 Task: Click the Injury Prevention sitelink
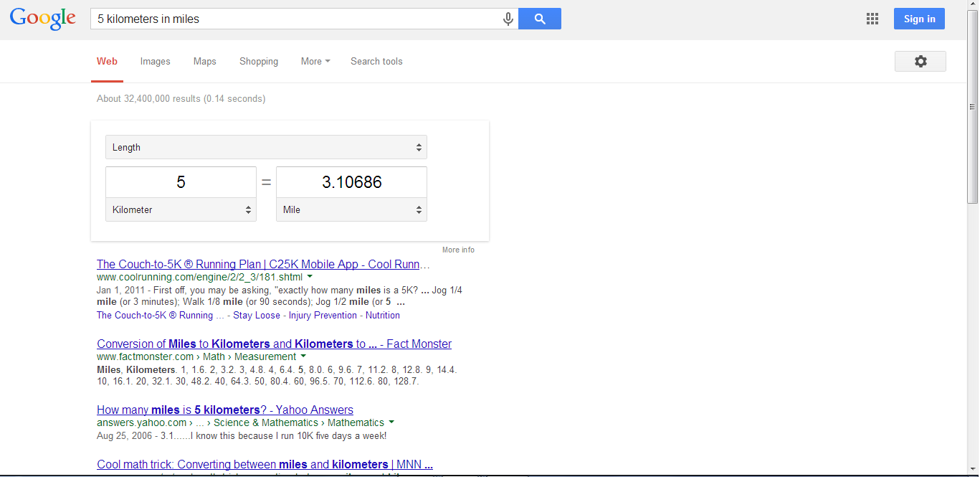(323, 316)
